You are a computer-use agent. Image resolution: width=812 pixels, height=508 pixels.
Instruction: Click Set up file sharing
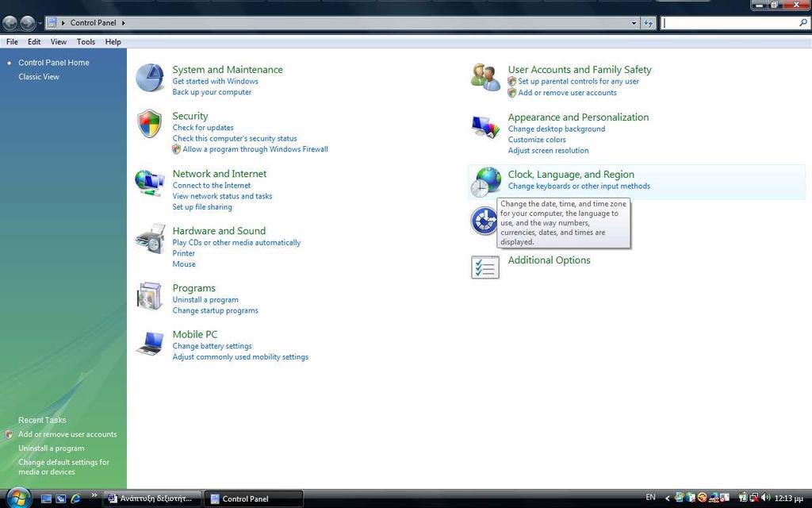click(202, 207)
